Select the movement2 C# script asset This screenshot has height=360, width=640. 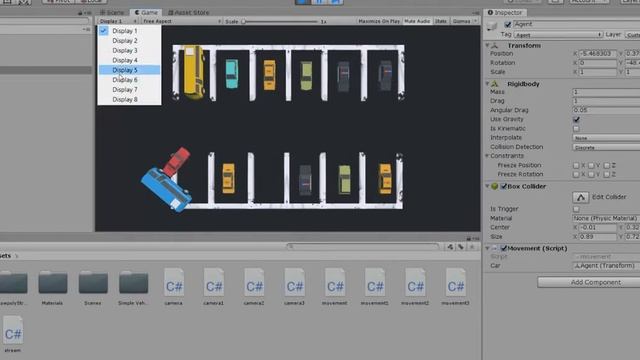(x=415, y=287)
